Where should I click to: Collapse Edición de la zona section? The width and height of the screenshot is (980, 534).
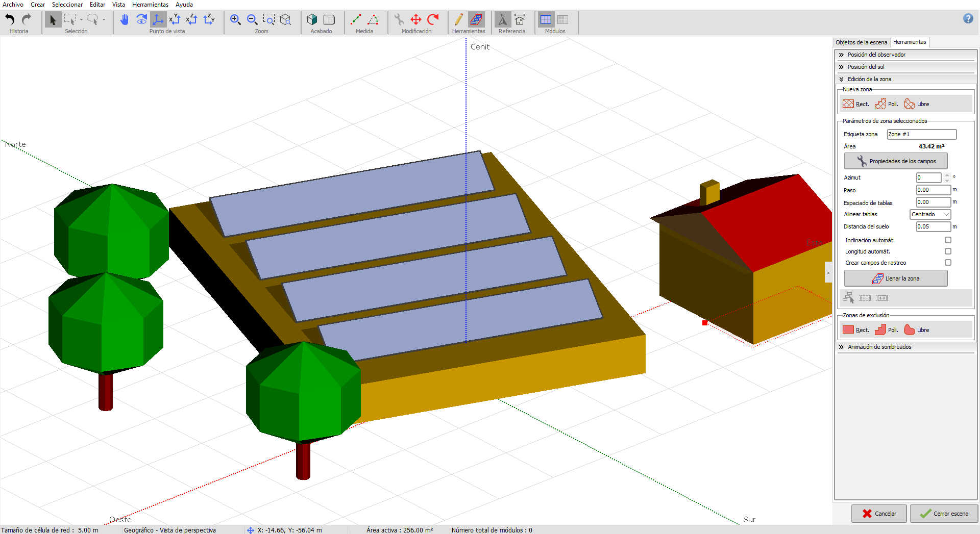906,79
